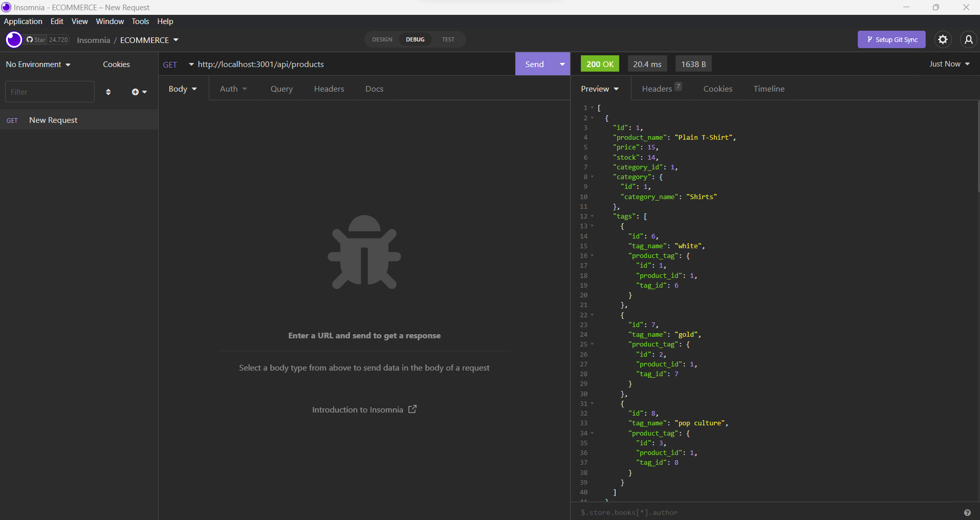Open Insomnia preferences gear icon
The width and height of the screenshot is (980, 520).
pos(943,39)
